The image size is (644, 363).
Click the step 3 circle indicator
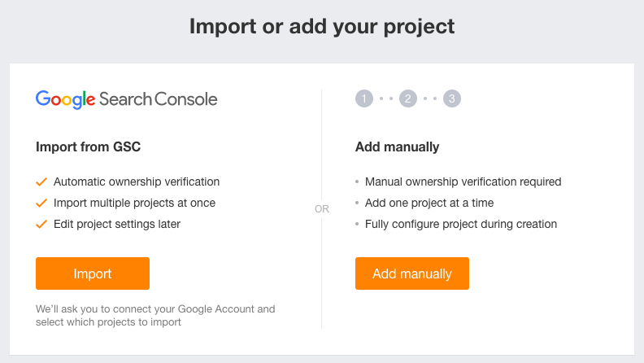tap(452, 99)
